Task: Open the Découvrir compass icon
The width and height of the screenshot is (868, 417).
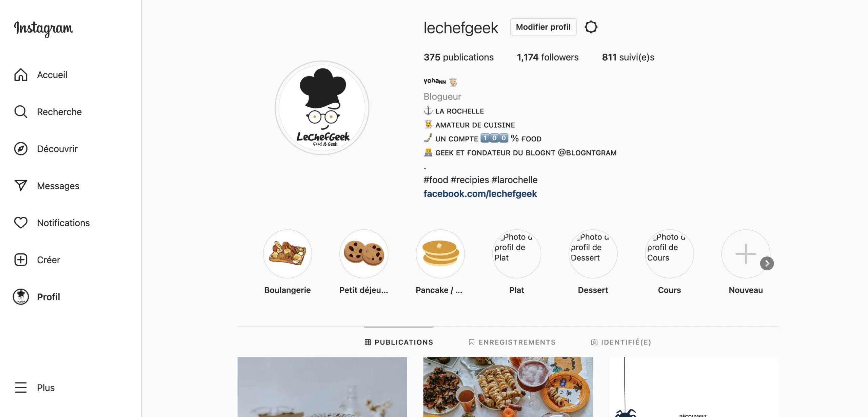Action: tap(21, 149)
